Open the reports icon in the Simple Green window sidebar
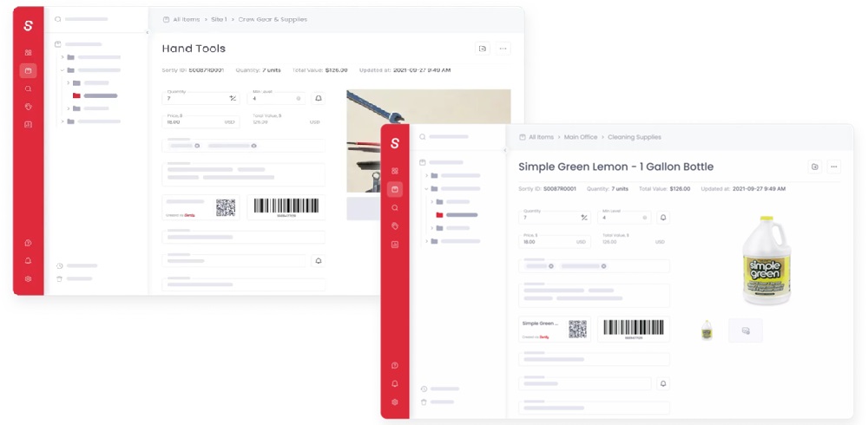This screenshot has width=868, height=425. tap(395, 245)
